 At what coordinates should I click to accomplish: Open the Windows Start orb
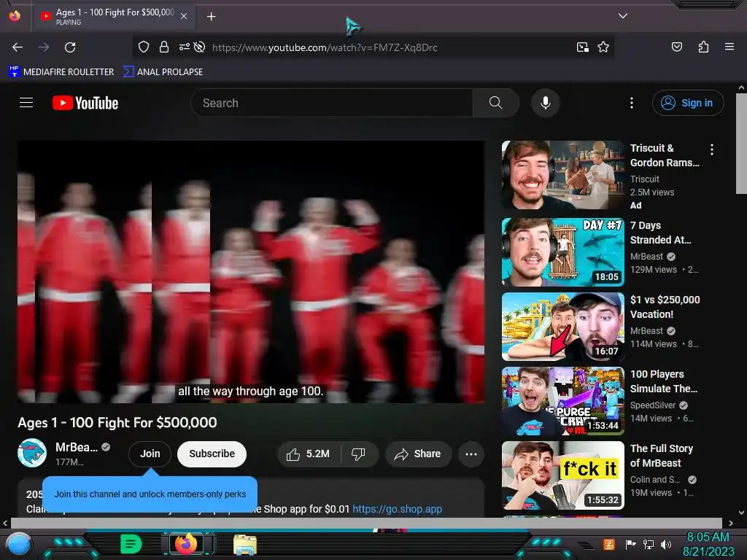pos(19,545)
